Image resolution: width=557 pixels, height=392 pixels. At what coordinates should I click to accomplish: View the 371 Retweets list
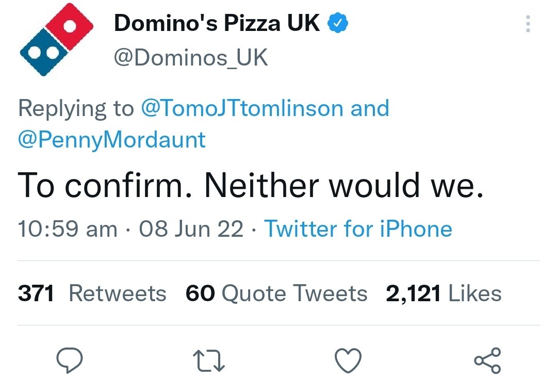click(x=92, y=293)
